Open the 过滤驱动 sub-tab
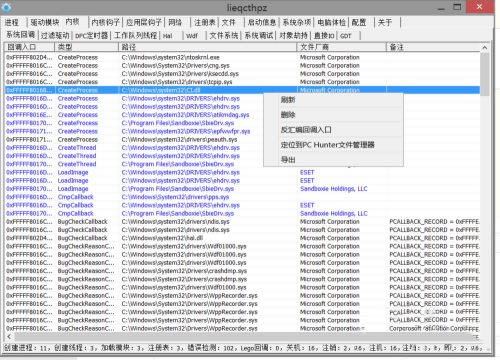This screenshot has height=360, width=500. (x=55, y=35)
